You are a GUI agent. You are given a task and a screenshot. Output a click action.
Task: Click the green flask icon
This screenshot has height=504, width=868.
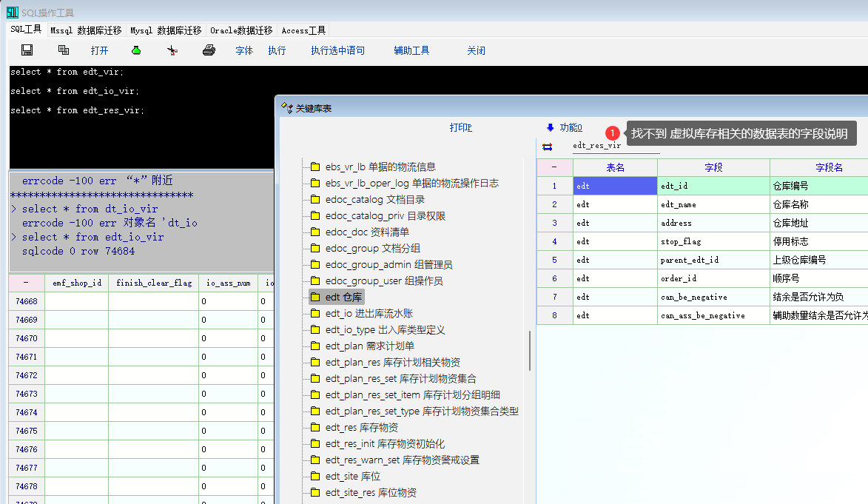pos(136,50)
